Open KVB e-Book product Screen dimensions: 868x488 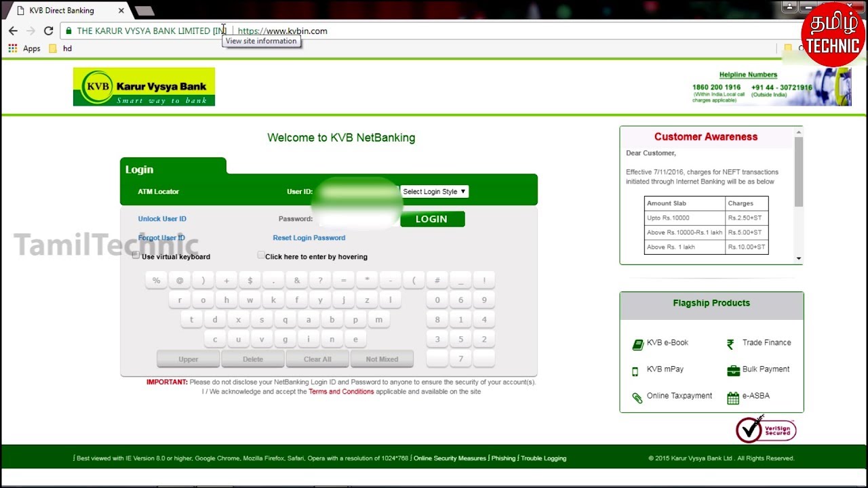coord(660,343)
